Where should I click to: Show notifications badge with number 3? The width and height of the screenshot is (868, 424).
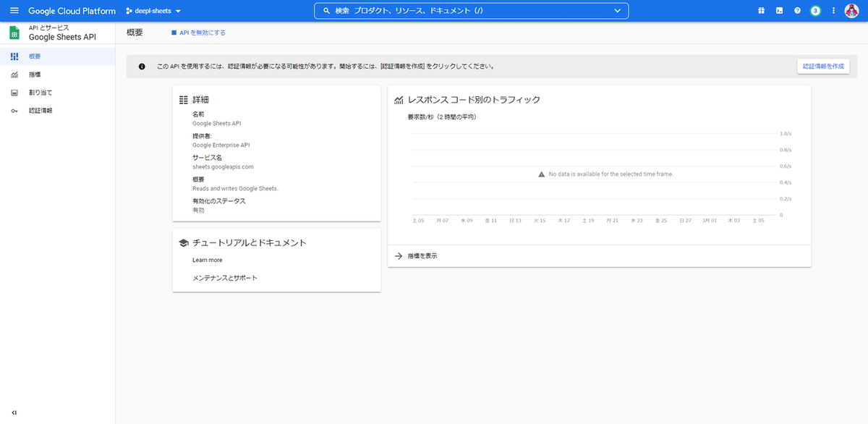click(x=815, y=11)
